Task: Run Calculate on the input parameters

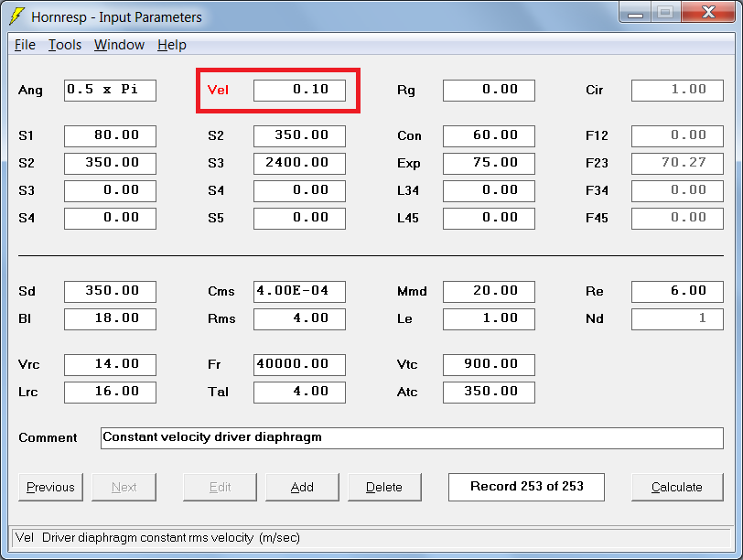Action: (677, 487)
